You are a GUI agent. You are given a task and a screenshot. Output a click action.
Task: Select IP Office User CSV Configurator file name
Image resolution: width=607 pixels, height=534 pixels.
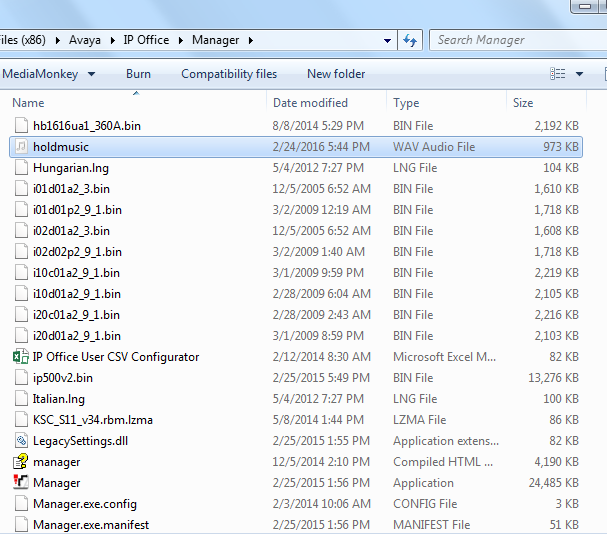[116, 357]
